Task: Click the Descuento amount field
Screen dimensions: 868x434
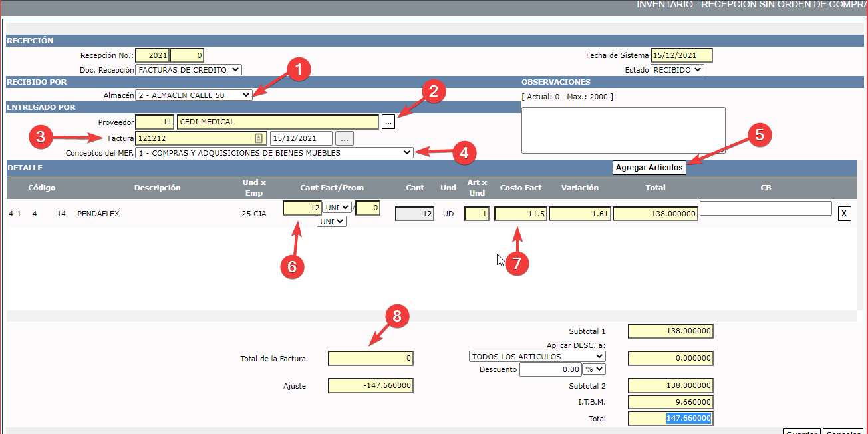Action: [x=550, y=369]
